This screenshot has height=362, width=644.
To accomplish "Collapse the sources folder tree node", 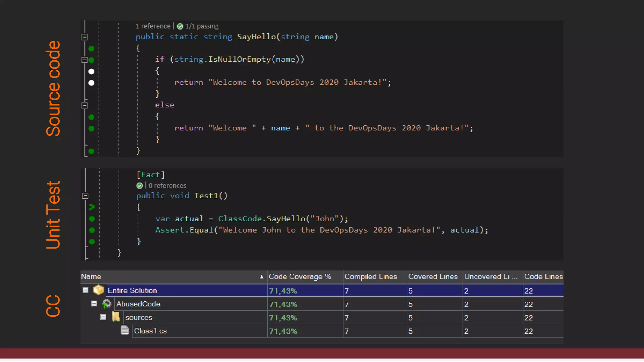I will (x=103, y=317).
